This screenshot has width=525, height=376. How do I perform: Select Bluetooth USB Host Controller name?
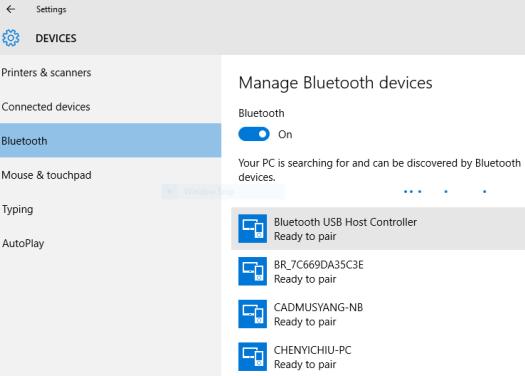tap(345, 222)
